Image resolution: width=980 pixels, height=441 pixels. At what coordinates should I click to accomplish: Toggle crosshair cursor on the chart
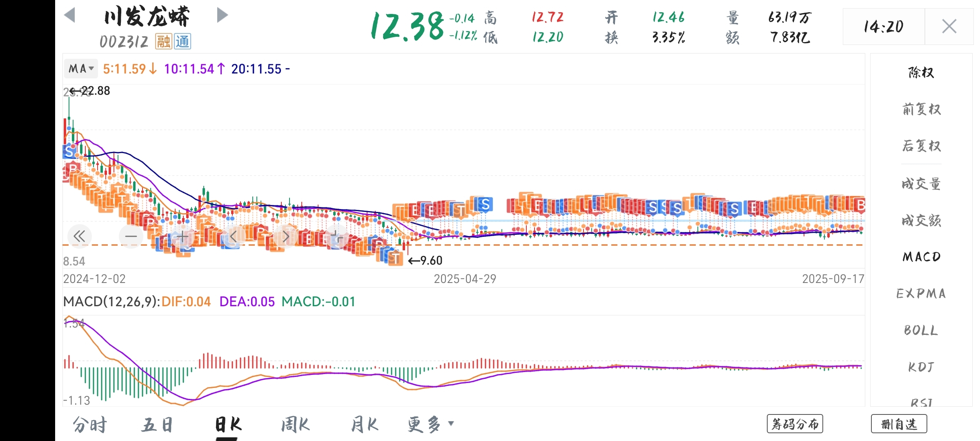click(336, 236)
